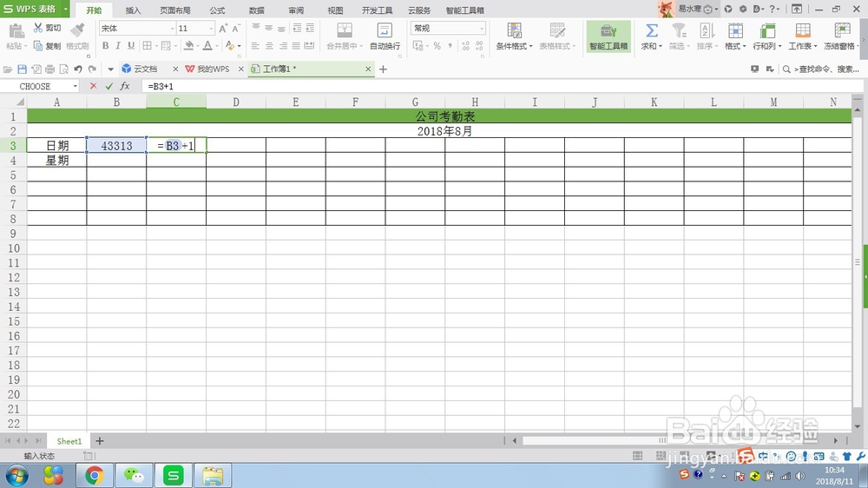Click the top vertical align icon
Screen dimensions: 868x488
[x=255, y=28]
